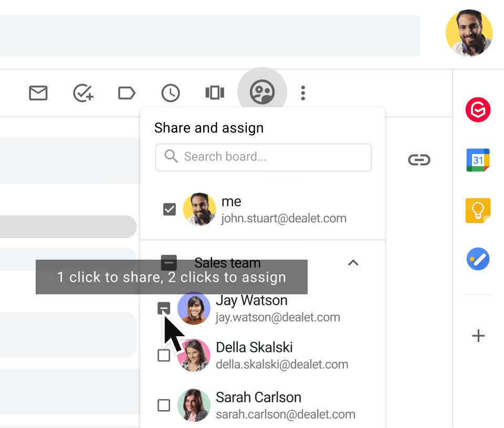504x428 pixels.
Task: Click the add task checkmark icon
Action: [83, 93]
